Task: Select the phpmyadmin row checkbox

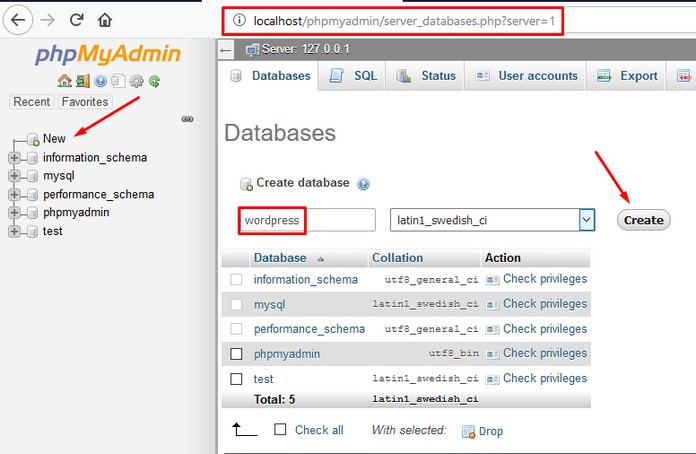Action: click(x=236, y=354)
